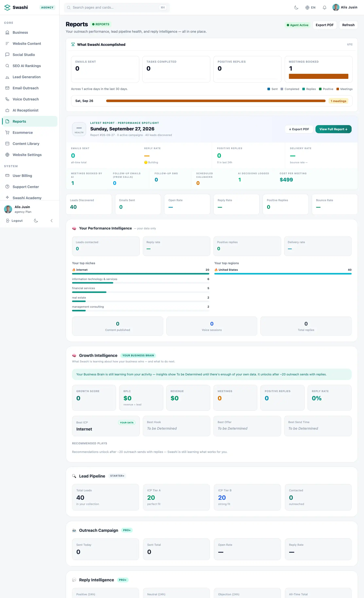Toggle dark mode moon icon in header
The image size is (364, 598).
(x=296, y=7)
